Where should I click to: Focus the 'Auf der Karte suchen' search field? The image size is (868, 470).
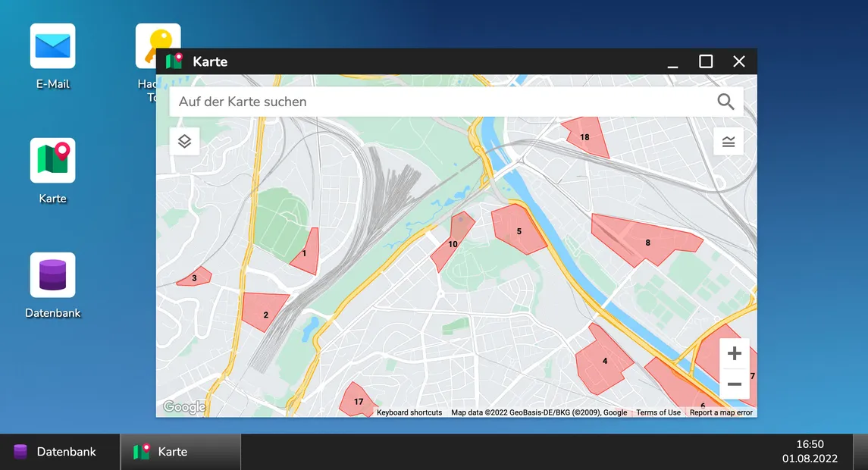(x=456, y=102)
